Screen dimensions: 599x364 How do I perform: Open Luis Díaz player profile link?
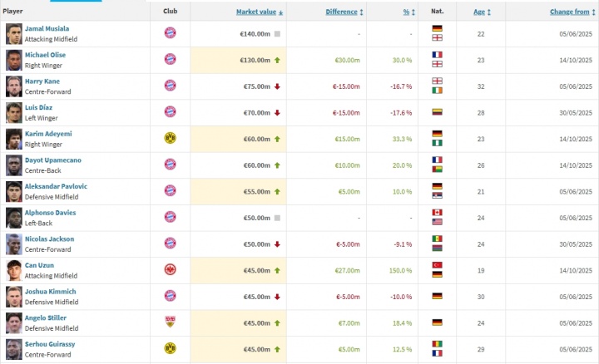[41, 108]
